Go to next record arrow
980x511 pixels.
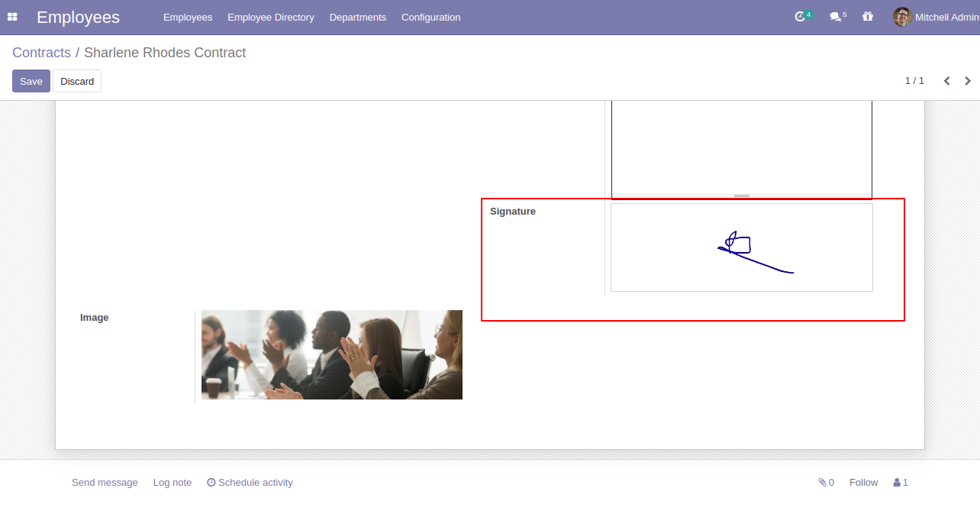click(x=968, y=81)
